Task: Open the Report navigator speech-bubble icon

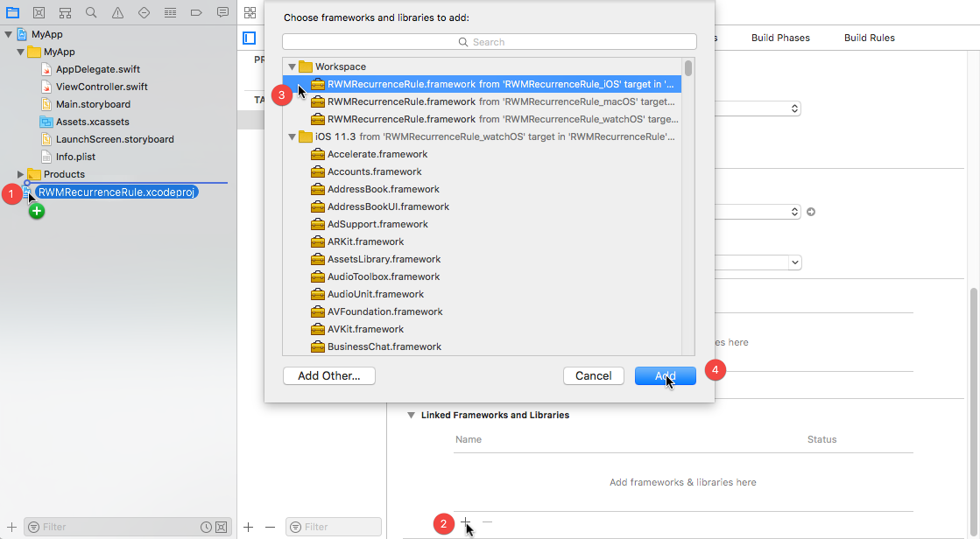Action: pos(222,12)
